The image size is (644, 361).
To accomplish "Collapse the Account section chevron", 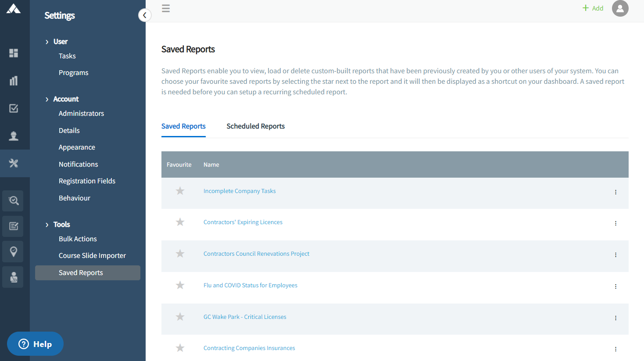I will [47, 100].
